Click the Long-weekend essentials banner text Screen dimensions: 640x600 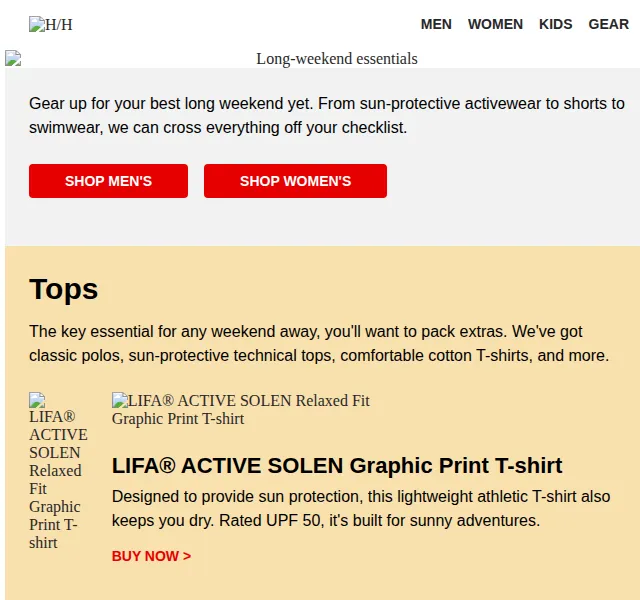tap(337, 59)
